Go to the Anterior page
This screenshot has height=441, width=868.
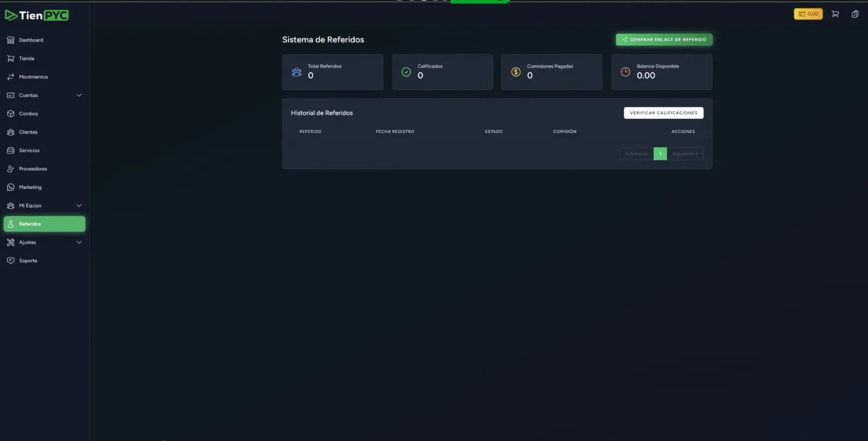pyautogui.click(x=637, y=154)
